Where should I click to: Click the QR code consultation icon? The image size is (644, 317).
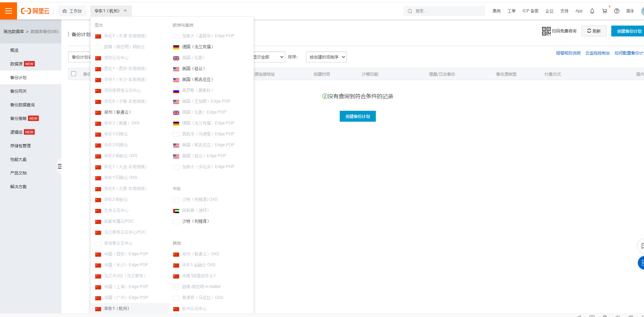click(546, 31)
